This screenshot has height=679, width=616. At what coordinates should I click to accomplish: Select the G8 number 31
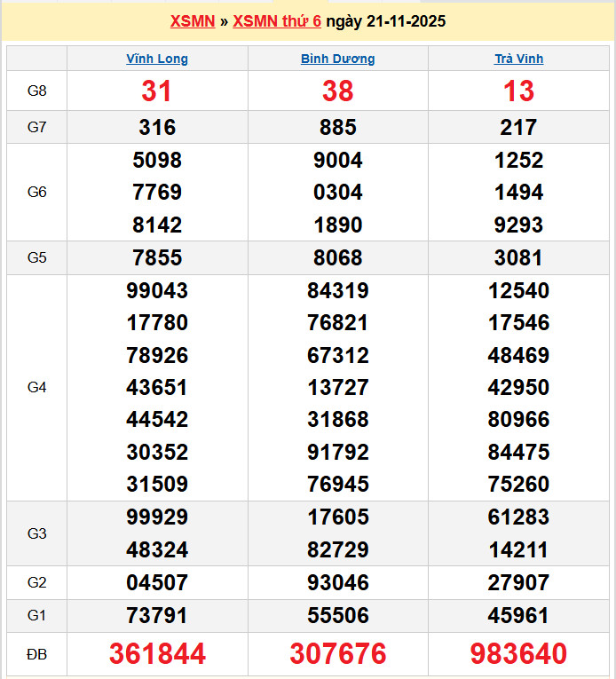[157, 91]
